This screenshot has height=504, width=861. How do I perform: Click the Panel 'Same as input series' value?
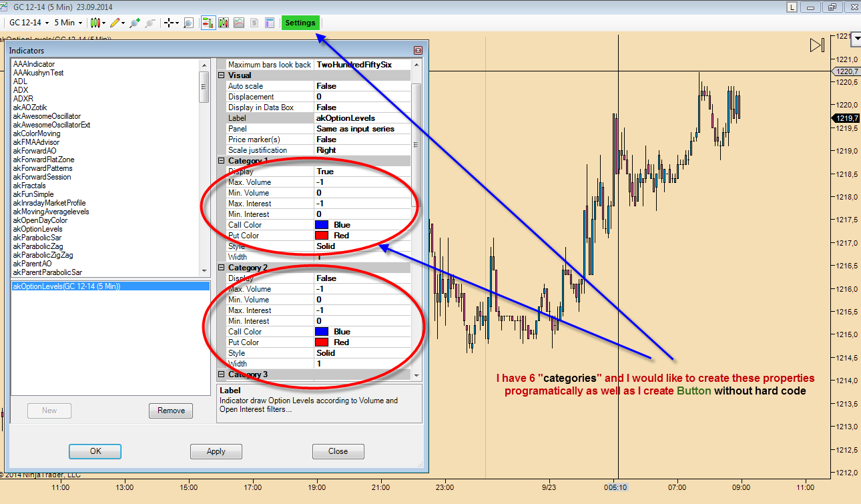[362, 129]
